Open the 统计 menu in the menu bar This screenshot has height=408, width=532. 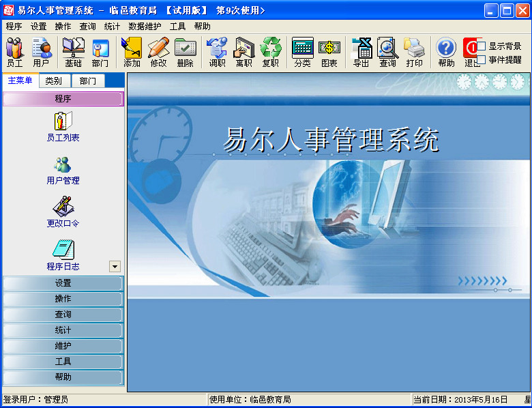coord(112,27)
